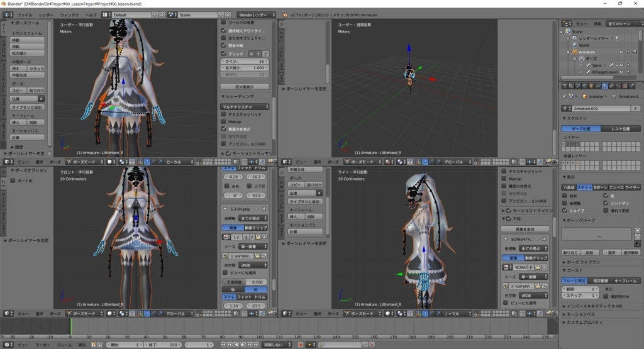644x349 pixels.
Task: Open the Scene properties tab icon
Action: click(x=578, y=86)
